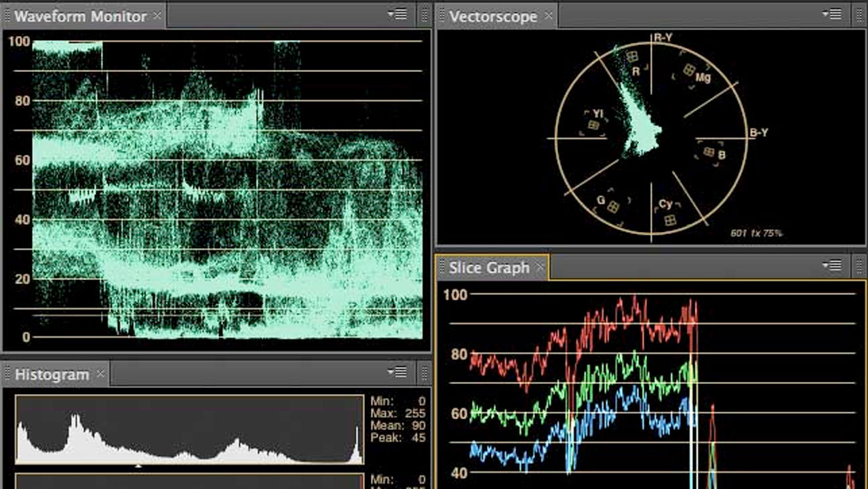Click the histogram midpoint triangle marker
Viewport: 868px width, 489px height.
[138, 467]
